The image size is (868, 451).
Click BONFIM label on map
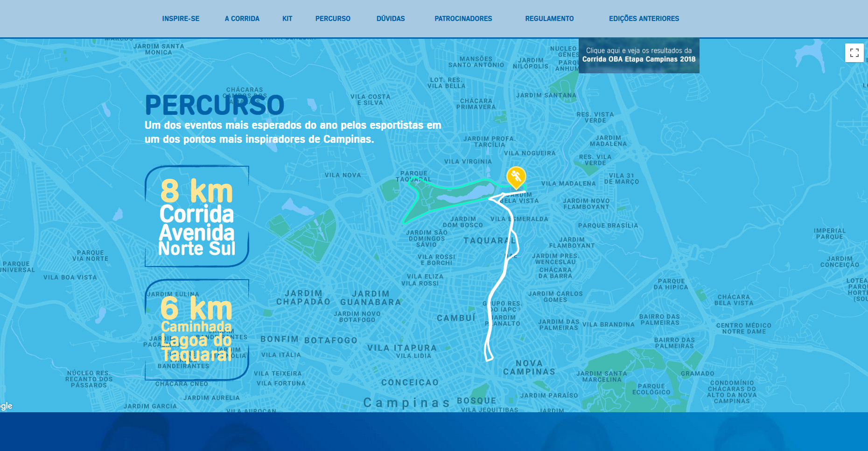pos(280,339)
